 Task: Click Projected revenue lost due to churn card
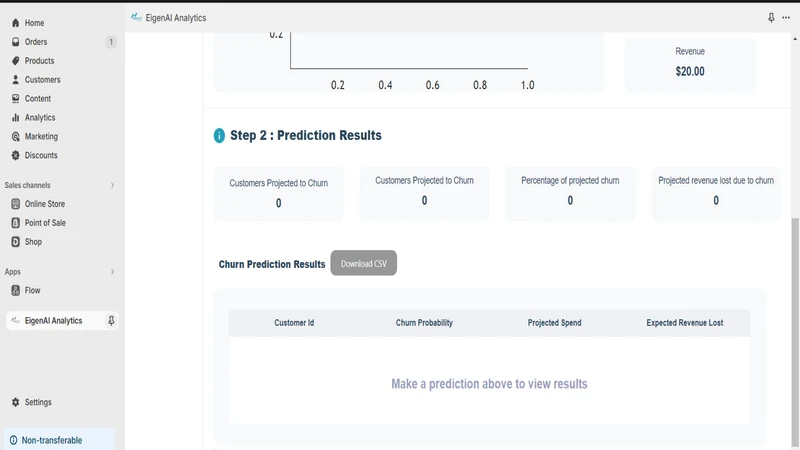(716, 193)
